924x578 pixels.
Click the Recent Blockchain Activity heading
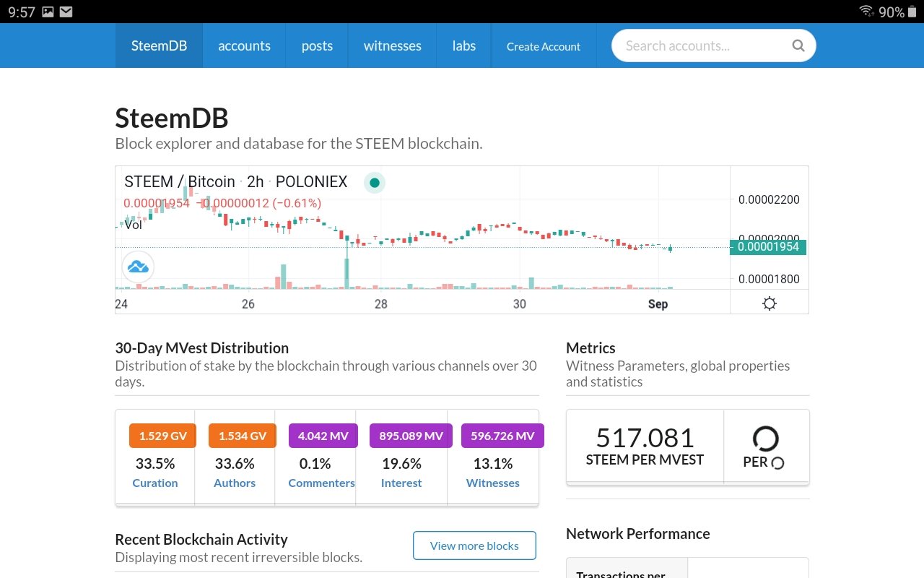coord(201,540)
